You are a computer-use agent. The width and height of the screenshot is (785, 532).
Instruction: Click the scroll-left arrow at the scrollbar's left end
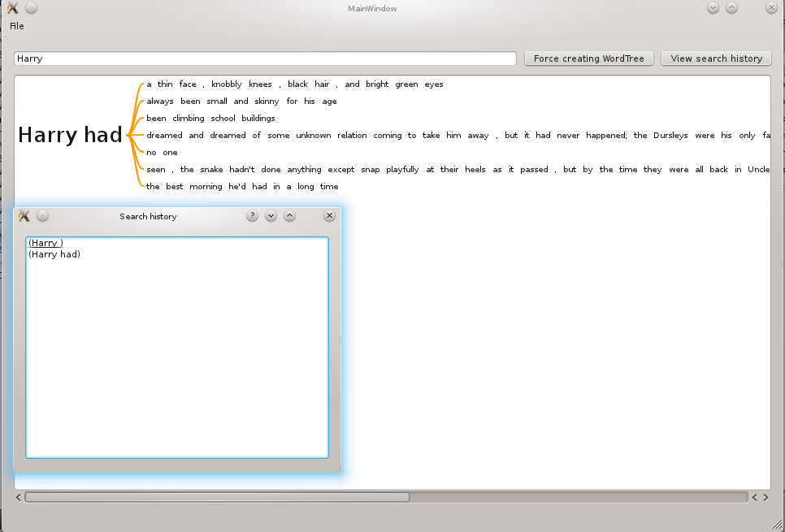pyautogui.click(x=19, y=497)
